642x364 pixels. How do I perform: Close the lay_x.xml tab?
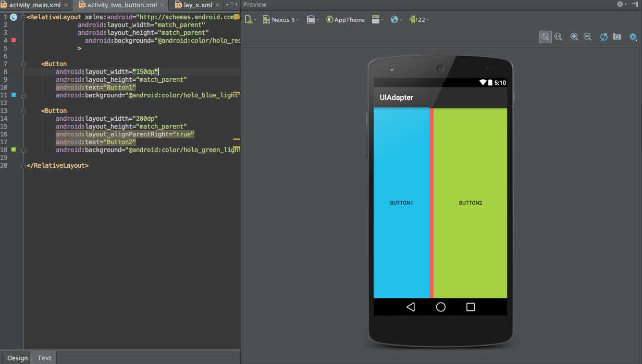tap(217, 5)
